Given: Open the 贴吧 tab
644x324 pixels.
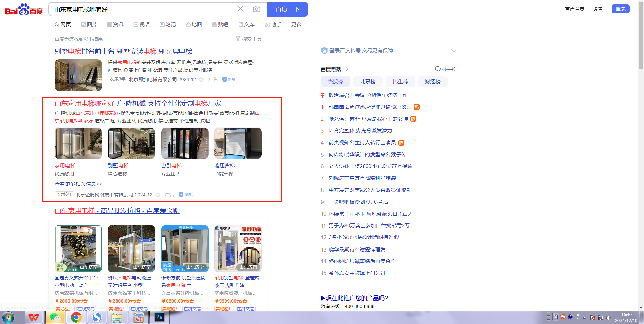Looking at the screenshot, I should pos(220,24).
